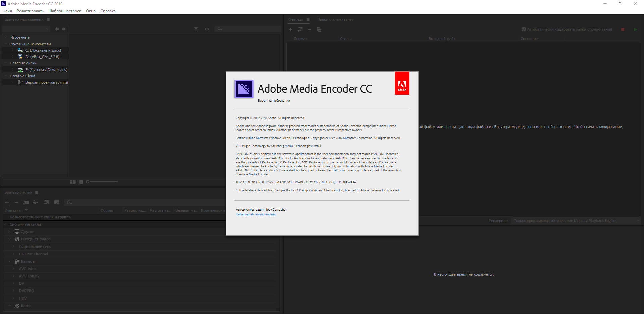This screenshot has height=314, width=644.
Task: Switch to the Очередь tab
Action: click(x=296, y=19)
